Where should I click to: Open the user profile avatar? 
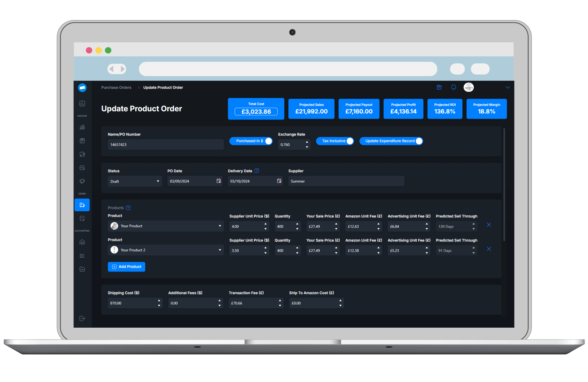click(469, 87)
